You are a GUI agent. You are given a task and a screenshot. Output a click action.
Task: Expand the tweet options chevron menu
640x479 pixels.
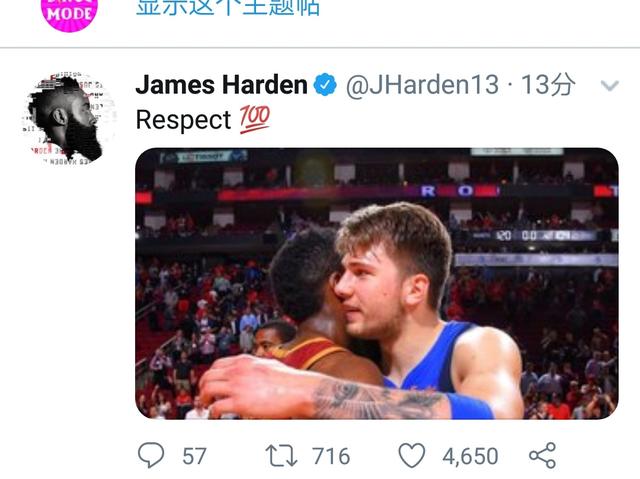pyautogui.click(x=610, y=86)
